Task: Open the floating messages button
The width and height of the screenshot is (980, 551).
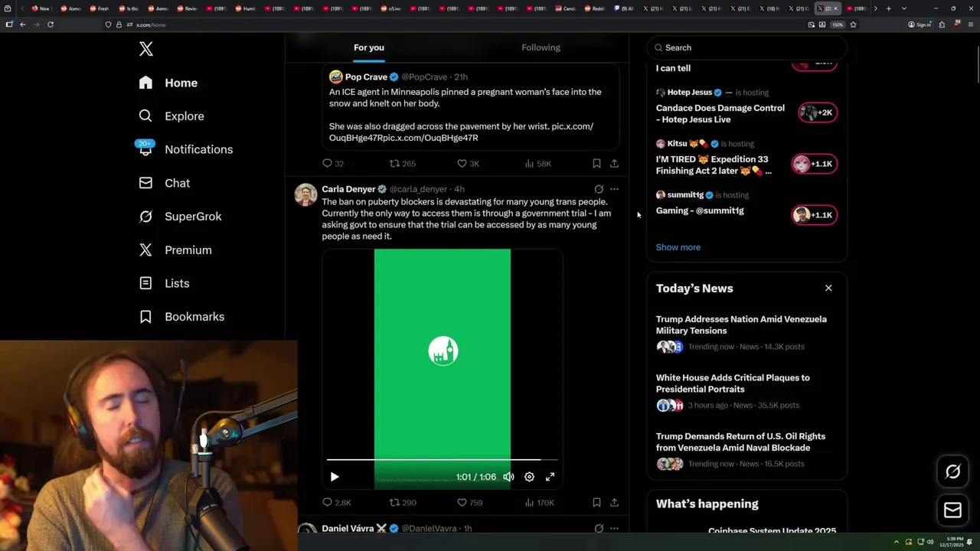Action: [953, 510]
